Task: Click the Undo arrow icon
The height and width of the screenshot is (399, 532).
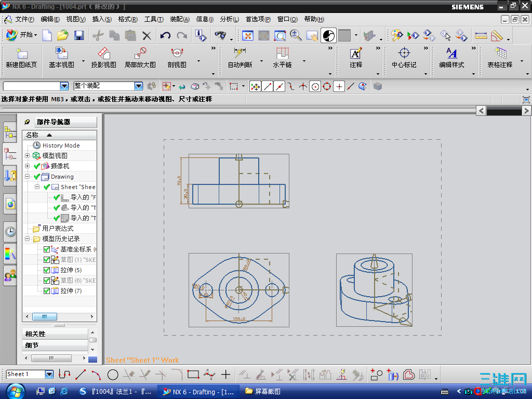Action: point(165,35)
